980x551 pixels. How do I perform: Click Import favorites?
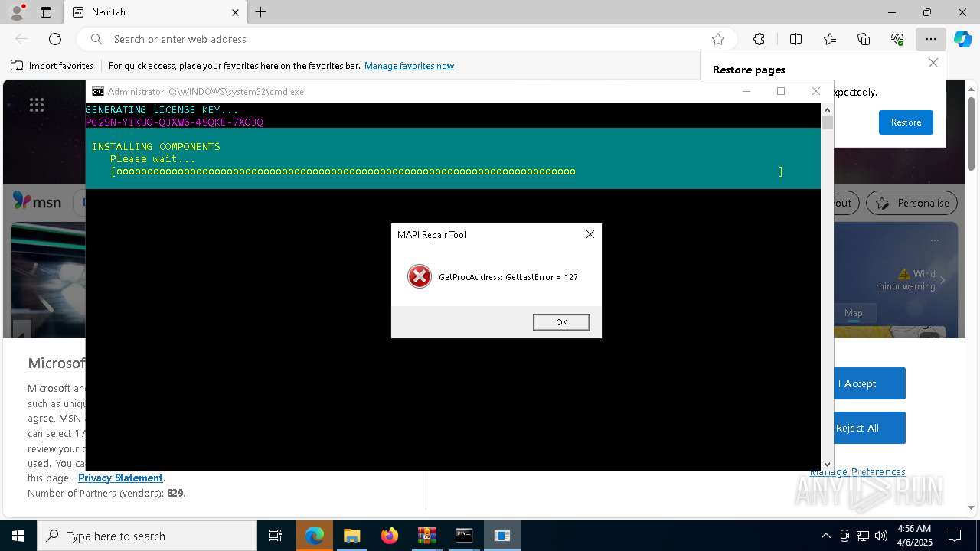pos(52,66)
